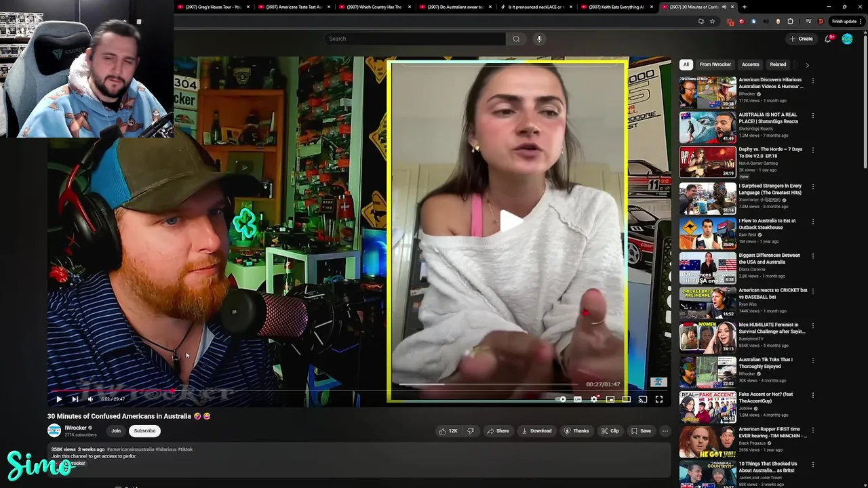Search with voice microphone
Screen dimensions: 868x488
pyautogui.click(x=539, y=39)
